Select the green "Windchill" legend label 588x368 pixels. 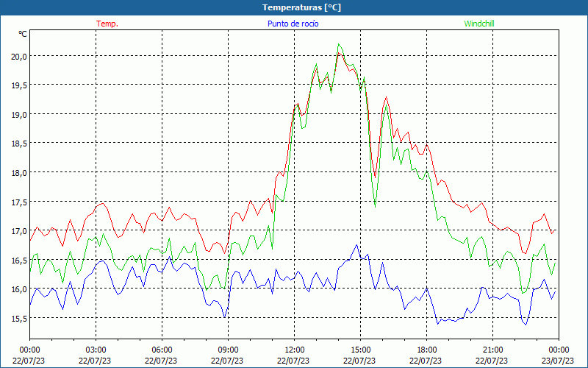[x=479, y=24]
